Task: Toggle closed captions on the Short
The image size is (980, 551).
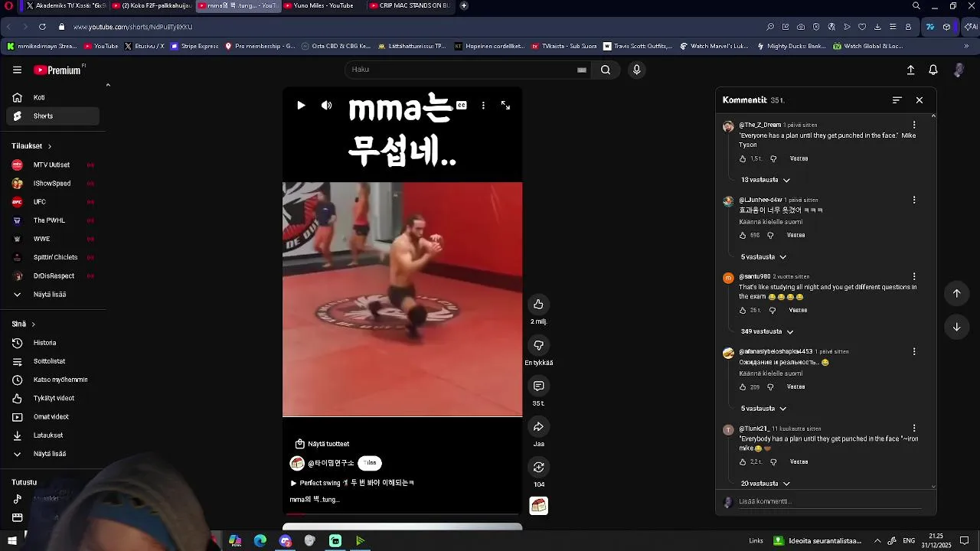Action: [x=462, y=106]
